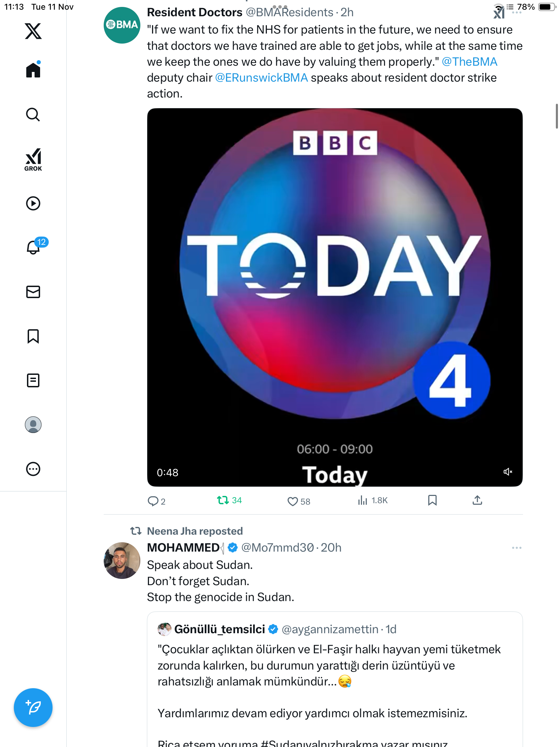Screen dimensions: 560x747
Task: Open the Grok icon in sidebar
Action: click(x=33, y=159)
